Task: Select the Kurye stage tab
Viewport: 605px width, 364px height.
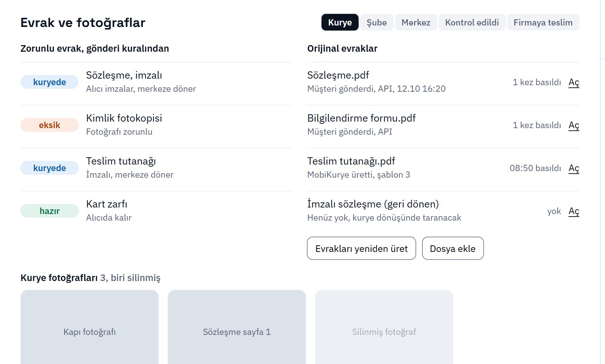Action: (340, 23)
